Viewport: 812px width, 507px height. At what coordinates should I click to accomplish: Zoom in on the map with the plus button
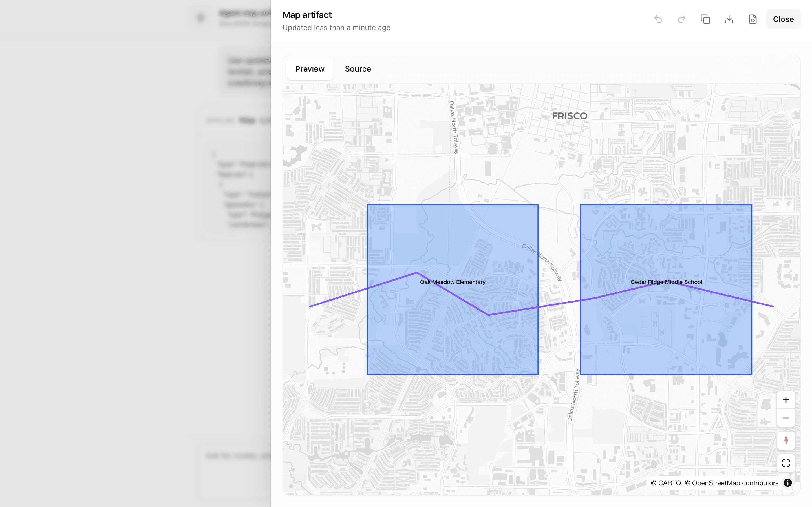point(786,400)
